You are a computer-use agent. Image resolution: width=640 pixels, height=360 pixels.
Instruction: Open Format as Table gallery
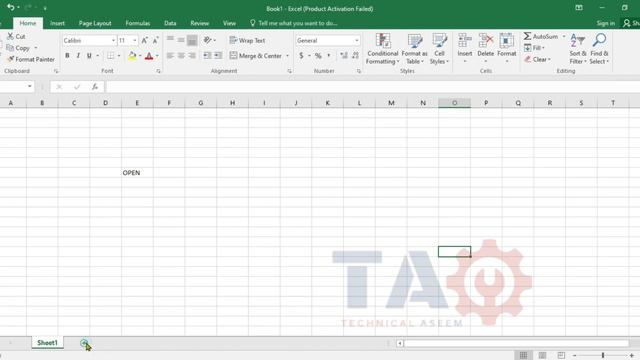pyautogui.click(x=414, y=49)
